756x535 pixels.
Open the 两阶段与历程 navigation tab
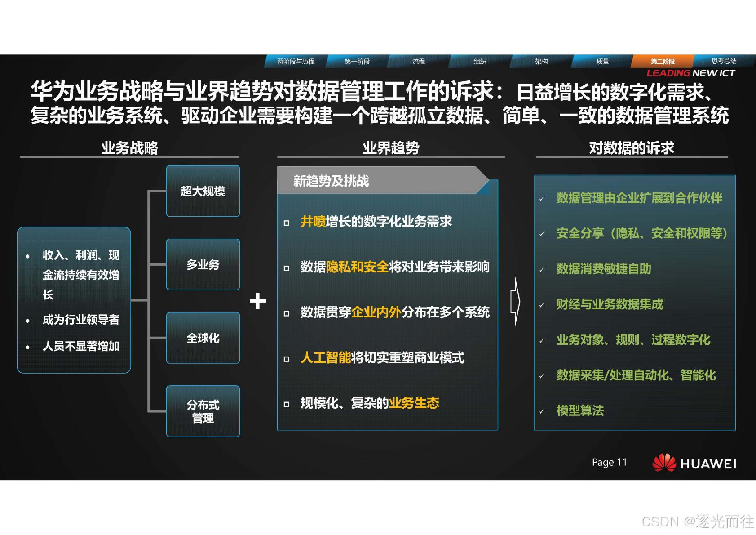tap(296, 62)
